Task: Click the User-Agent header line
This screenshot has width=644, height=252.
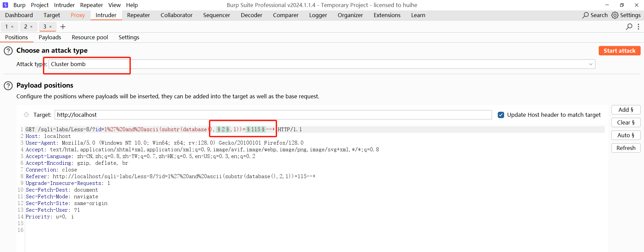Action: (164, 143)
